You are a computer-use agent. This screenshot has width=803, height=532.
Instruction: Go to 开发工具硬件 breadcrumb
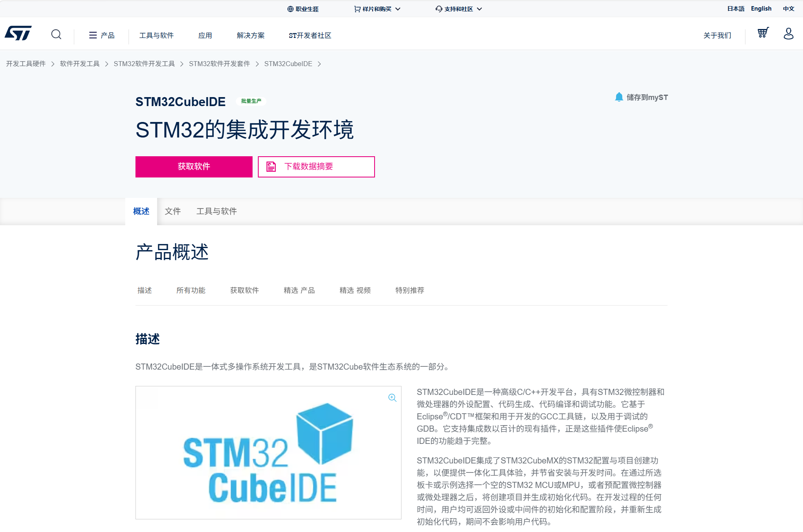[x=26, y=64]
